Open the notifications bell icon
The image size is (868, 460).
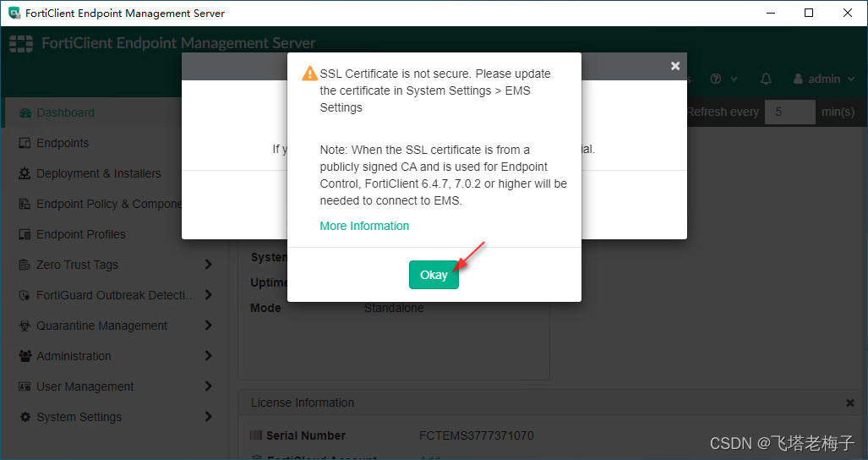tap(766, 79)
